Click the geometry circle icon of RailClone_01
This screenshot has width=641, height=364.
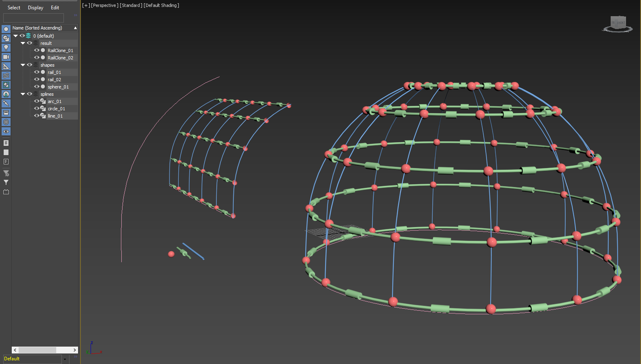[x=43, y=50]
